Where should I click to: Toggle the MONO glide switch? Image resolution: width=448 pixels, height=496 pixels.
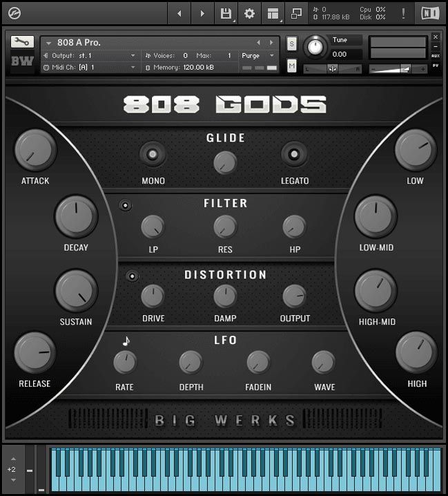coord(153,153)
